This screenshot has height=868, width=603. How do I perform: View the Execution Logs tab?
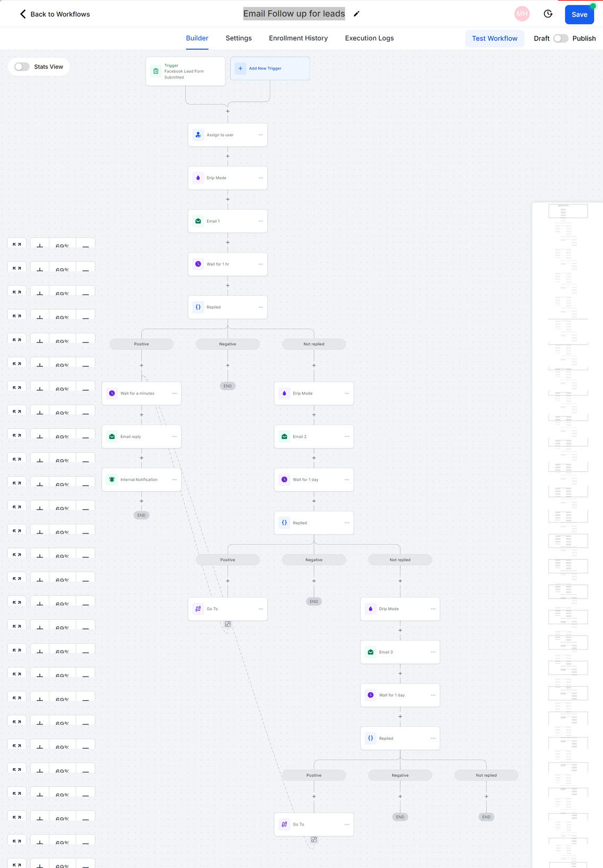[x=369, y=38]
